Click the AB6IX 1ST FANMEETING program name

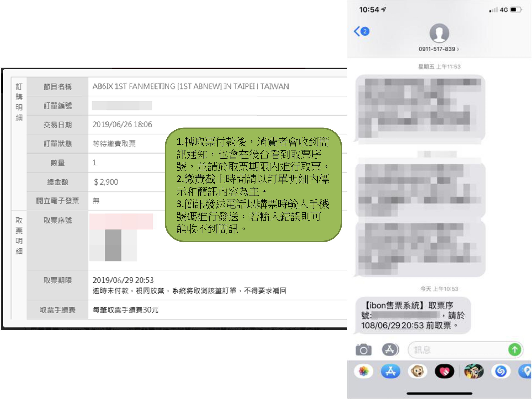[190, 87]
